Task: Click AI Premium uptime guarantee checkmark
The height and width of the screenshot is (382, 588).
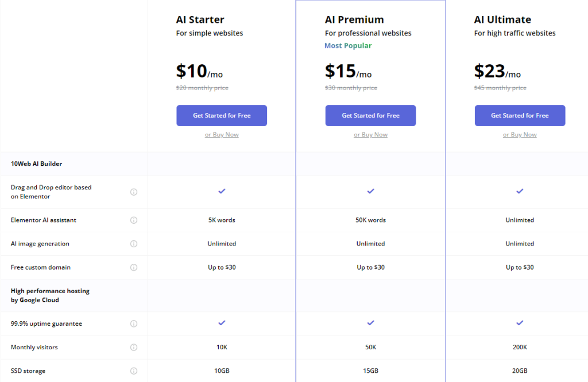Action: (x=370, y=323)
